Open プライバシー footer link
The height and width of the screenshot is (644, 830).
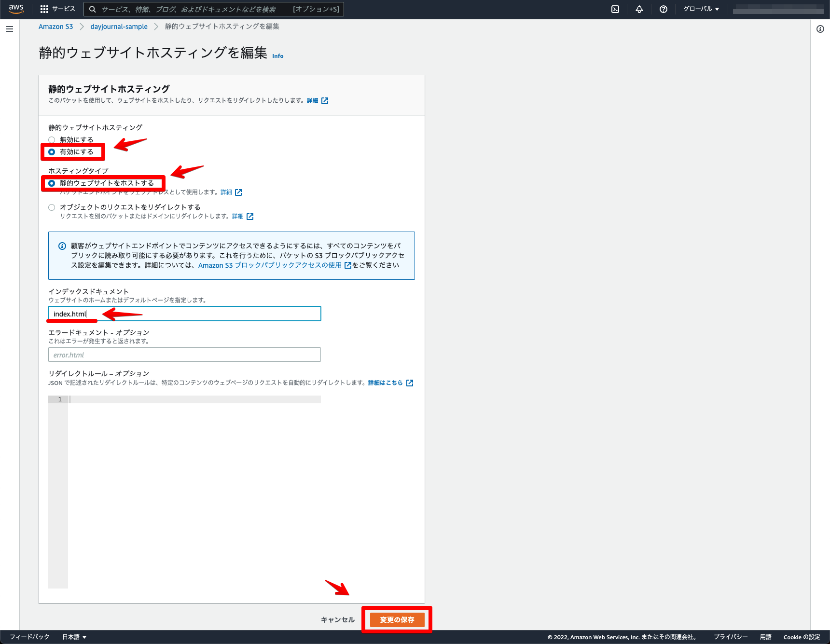[x=731, y=637]
